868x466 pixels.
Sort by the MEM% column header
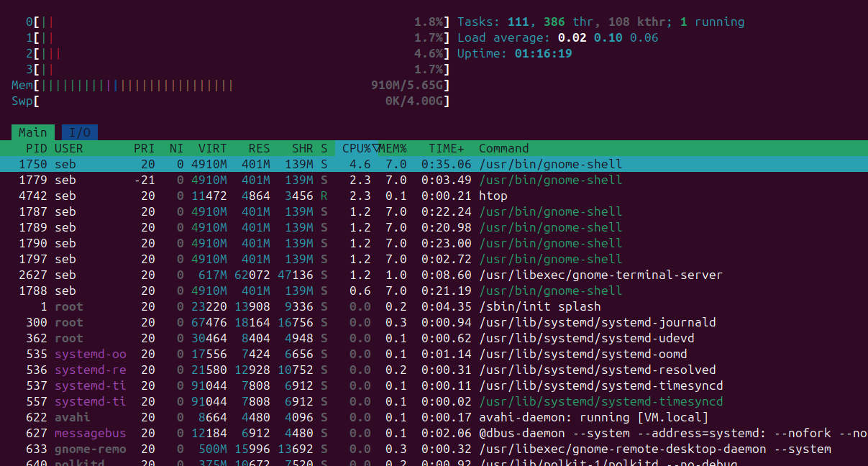[393, 148]
